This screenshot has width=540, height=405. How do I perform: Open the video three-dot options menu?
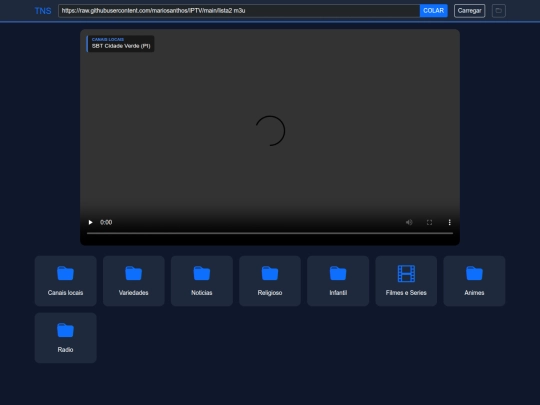tap(449, 222)
